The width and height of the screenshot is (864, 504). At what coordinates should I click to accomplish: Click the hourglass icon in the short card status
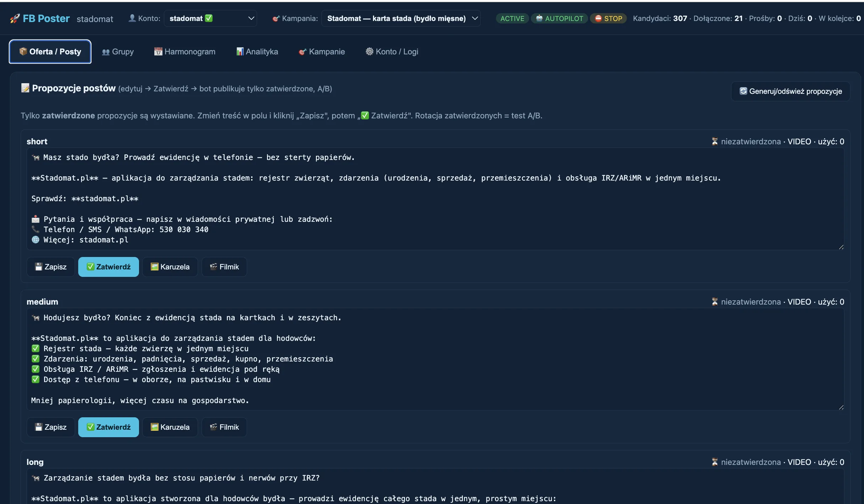tap(715, 141)
